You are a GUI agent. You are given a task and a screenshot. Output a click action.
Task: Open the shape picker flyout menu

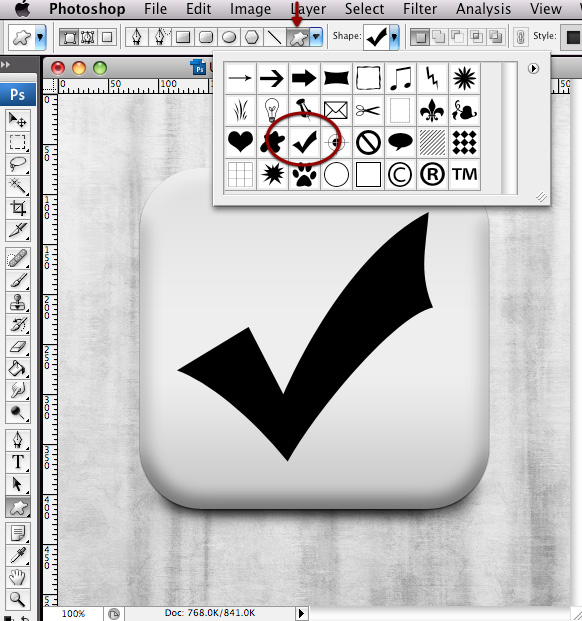click(x=533, y=69)
